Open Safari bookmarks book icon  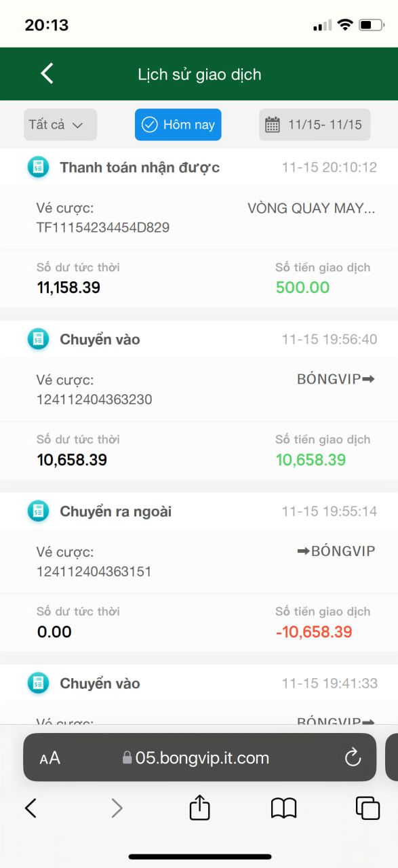coord(283,808)
